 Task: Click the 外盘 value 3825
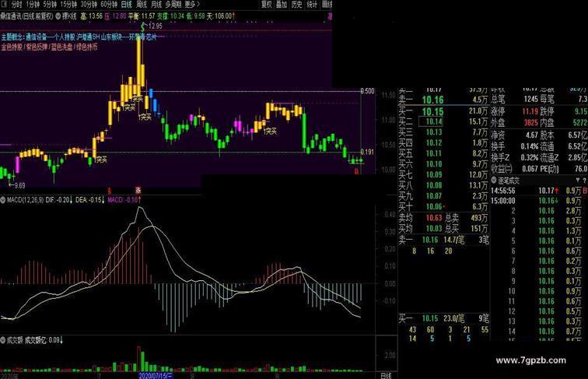point(531,123)
